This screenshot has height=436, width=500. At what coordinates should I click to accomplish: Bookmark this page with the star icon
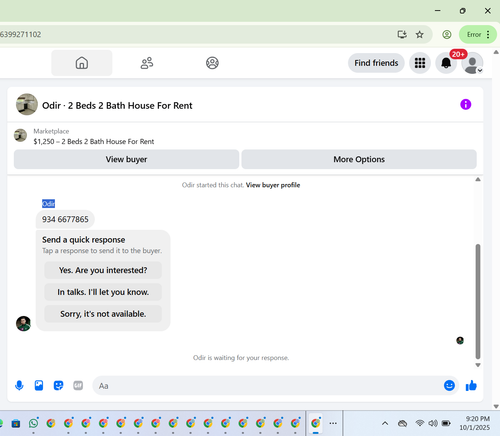tap(419, 34)
